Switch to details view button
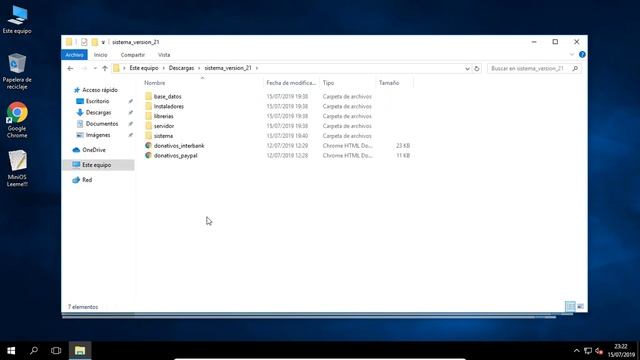Viewport: 640px width, 360px height. pos(570,307)
